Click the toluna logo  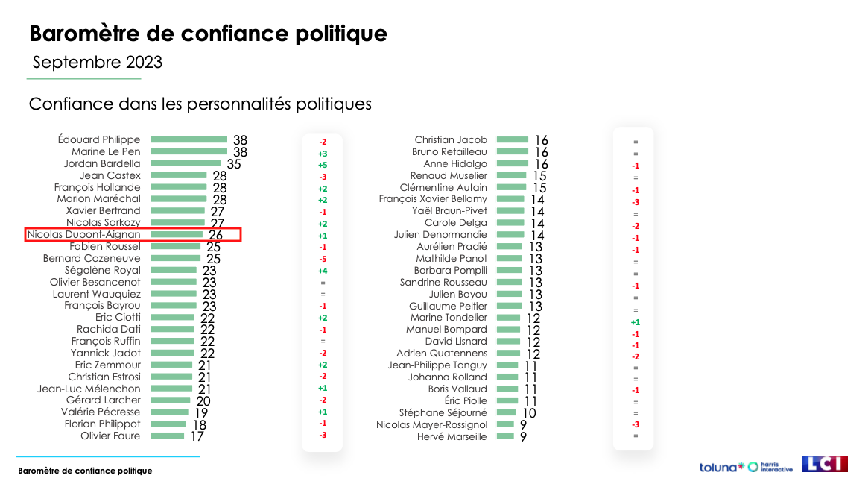point(721,468)
